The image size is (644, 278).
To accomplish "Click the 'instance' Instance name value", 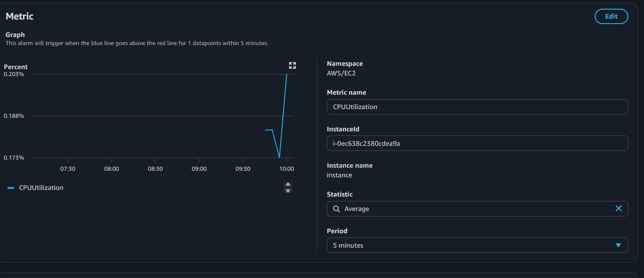I will point(339,175).
